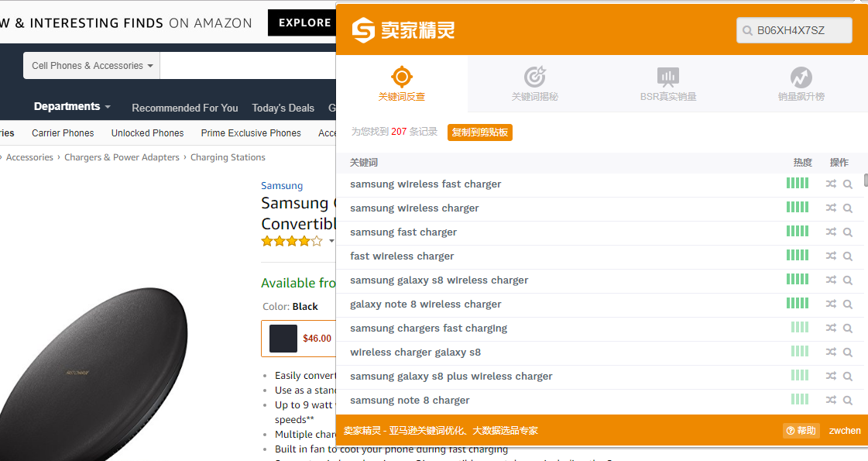Click the shuffle icon for 'samsung chargers fast charging'
The height and width of the screenshot is (461, 868).
tap(831, 329)
